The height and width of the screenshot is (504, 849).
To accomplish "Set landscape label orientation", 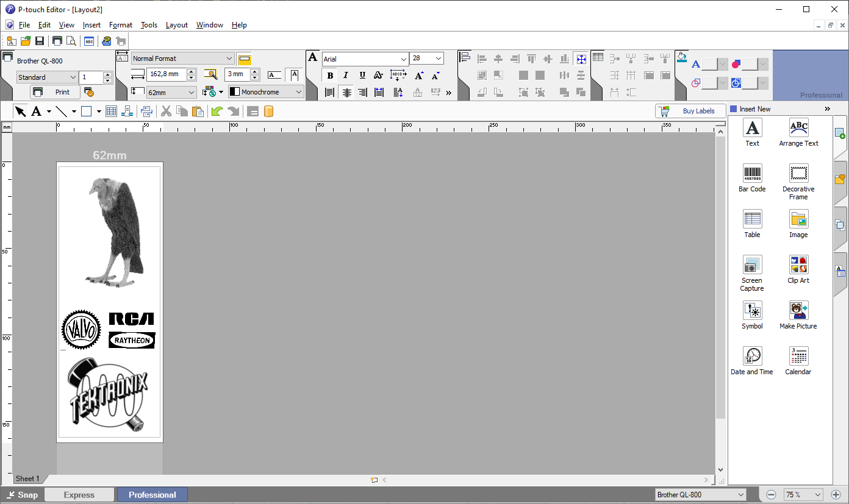I will (x=274, y=75).
